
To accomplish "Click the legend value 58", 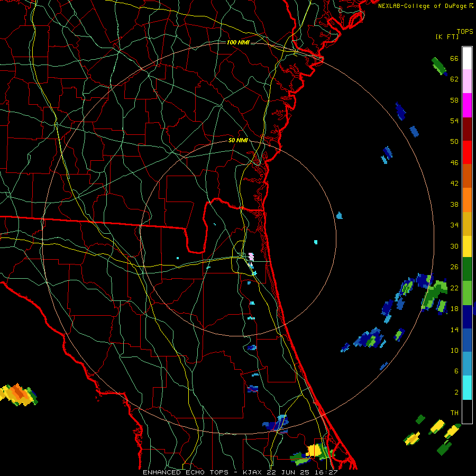I will point(454,100).
